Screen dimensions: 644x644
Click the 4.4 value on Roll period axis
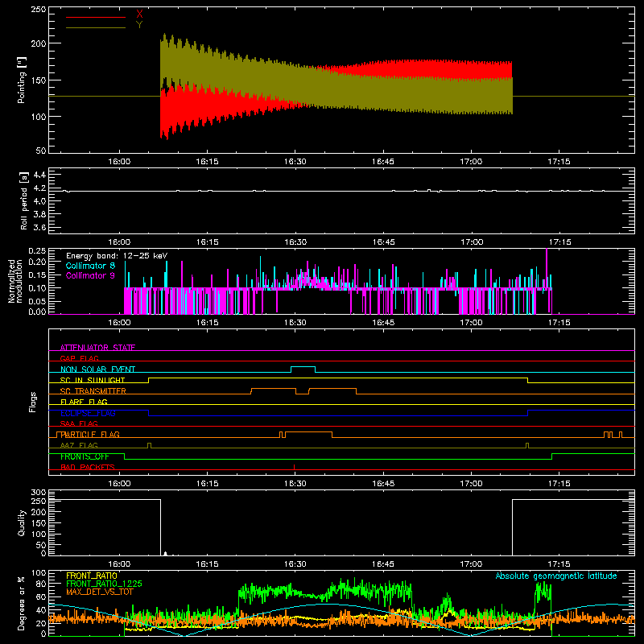pyautogui.click(x=39, y=175)
